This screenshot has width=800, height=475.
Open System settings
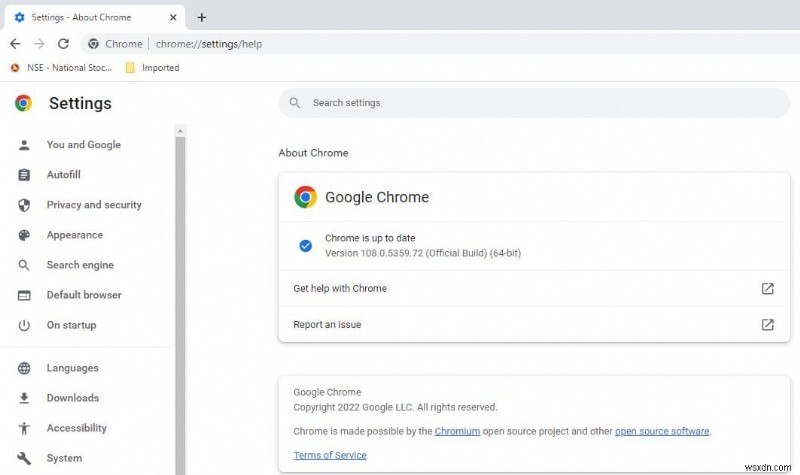[64, 458]
